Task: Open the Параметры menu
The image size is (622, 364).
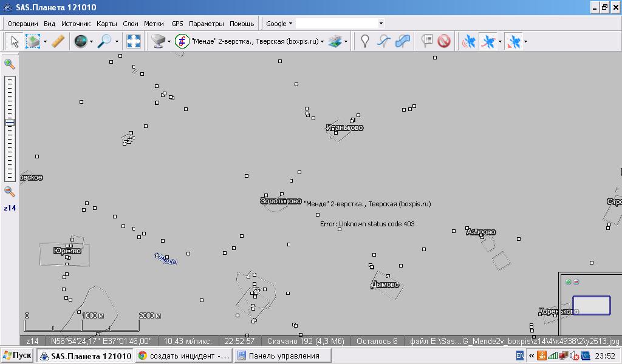Action: click(206, 24)
